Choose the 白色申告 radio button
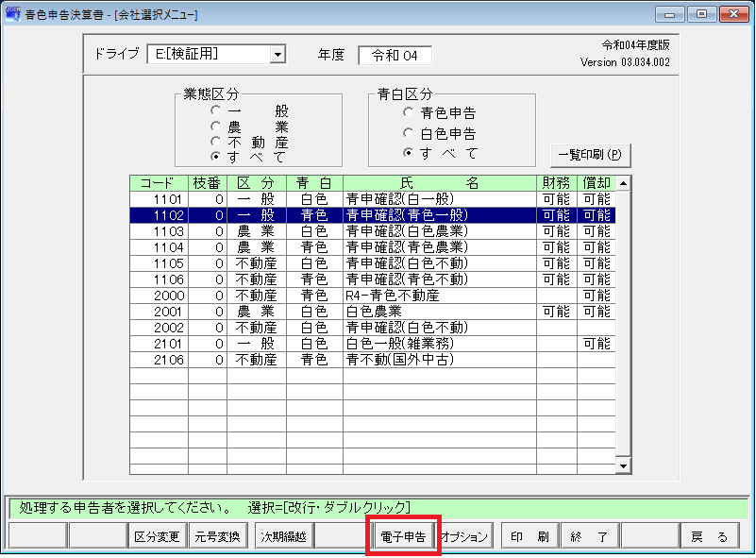Image resolution: width=756 pixels, height=558 pixels. pos(409,132)
